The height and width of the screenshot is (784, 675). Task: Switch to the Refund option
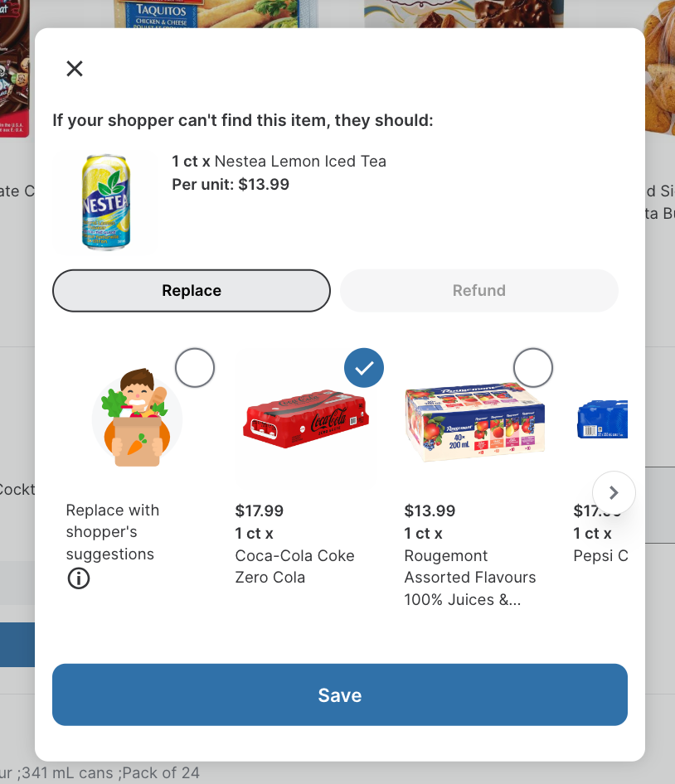click(478, 291)
